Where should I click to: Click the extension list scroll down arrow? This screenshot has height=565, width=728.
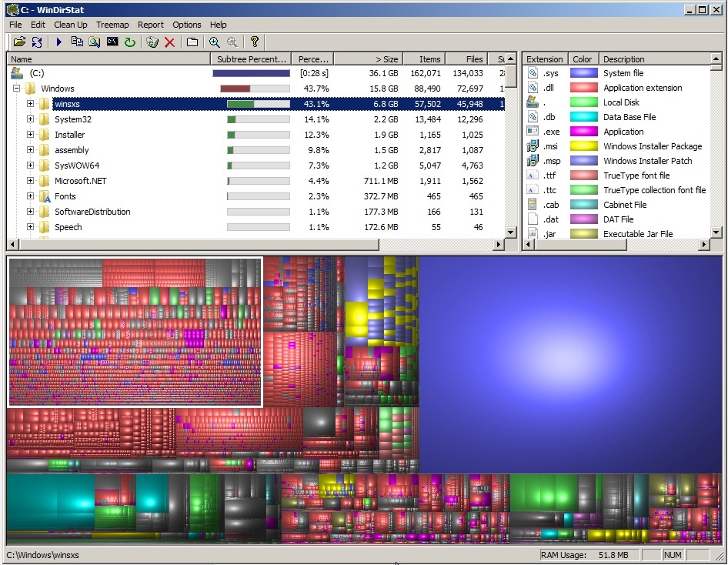(x=716, y=232)
